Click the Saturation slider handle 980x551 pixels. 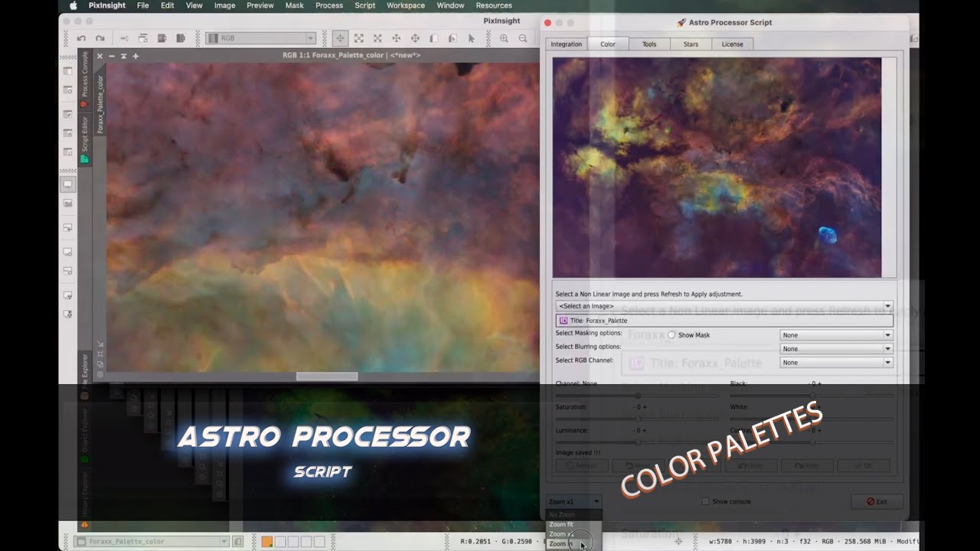pyautogui.click(x=638, y=419)
